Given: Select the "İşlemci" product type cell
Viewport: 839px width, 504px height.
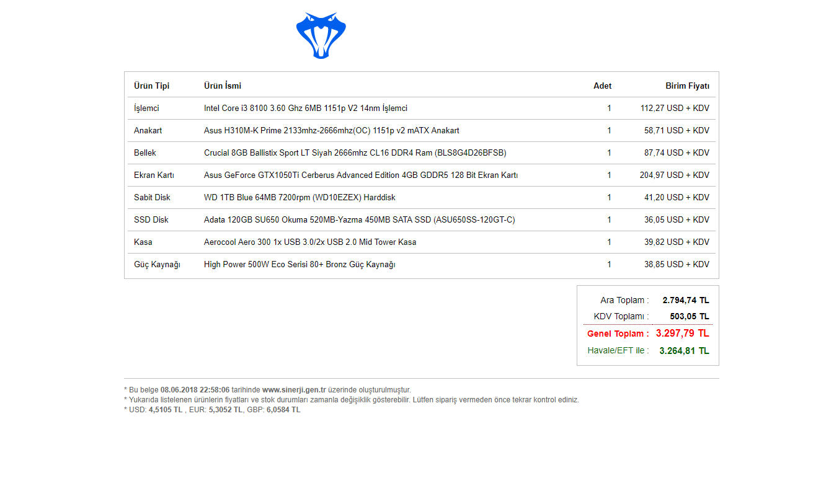Looking at the screenshot, I should [146, 108].
